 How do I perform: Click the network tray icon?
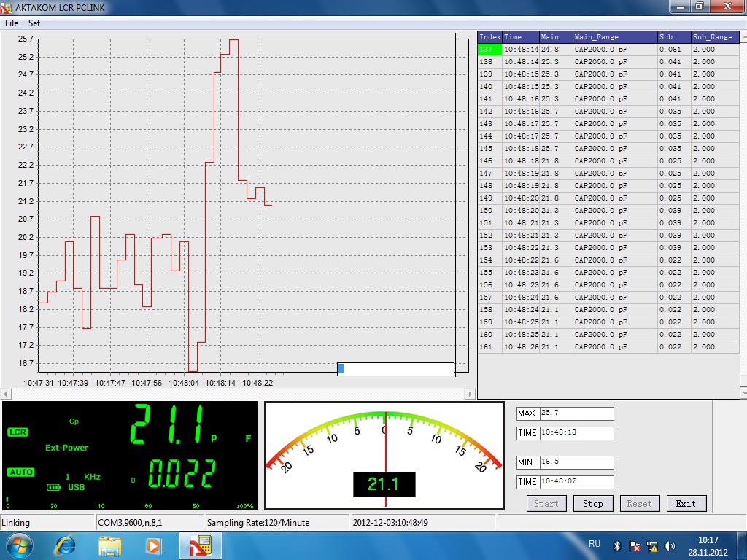click(651, 546)
